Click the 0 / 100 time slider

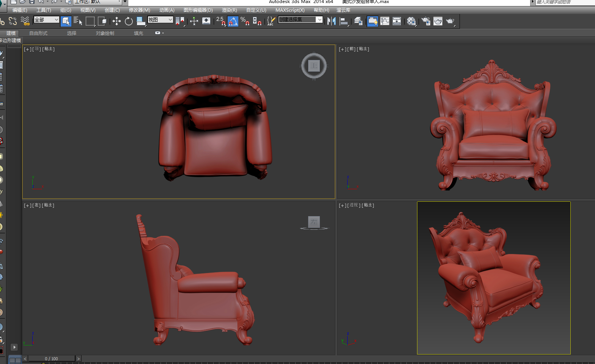click(x=51, y=359)
